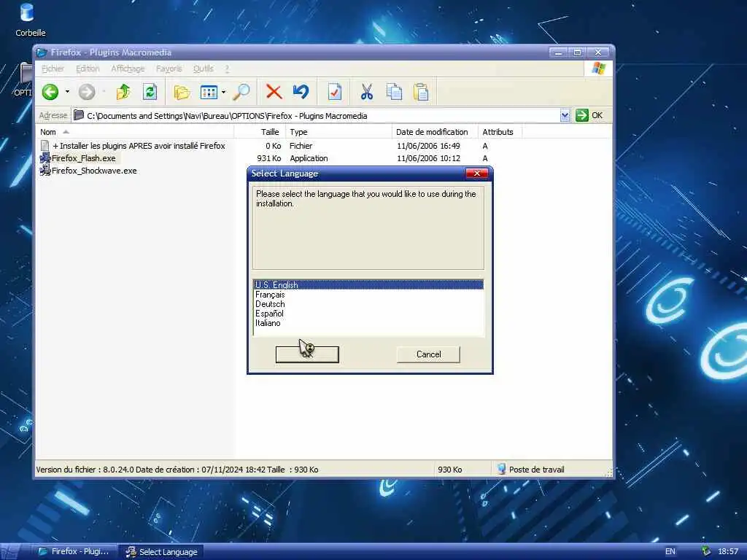Click the blue Undo arrow icon
This screenshot has width=747, height=560.
301,91
